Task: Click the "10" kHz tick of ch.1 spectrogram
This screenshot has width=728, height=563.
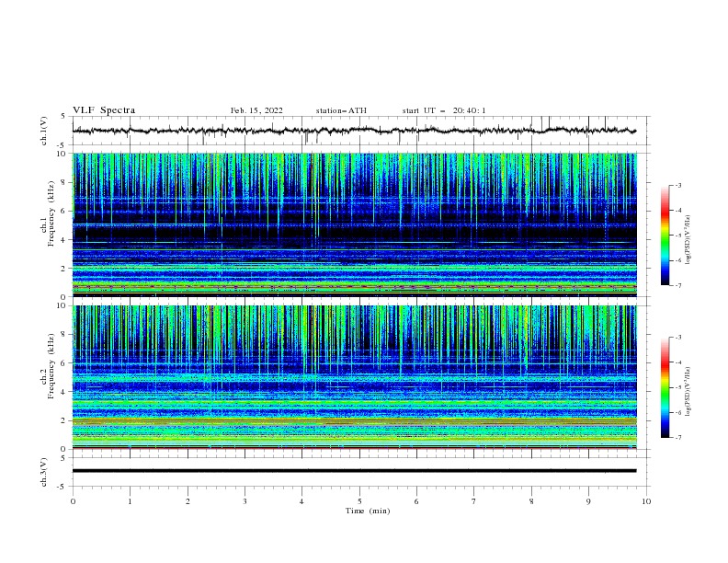Action: [x=61, y=154]
